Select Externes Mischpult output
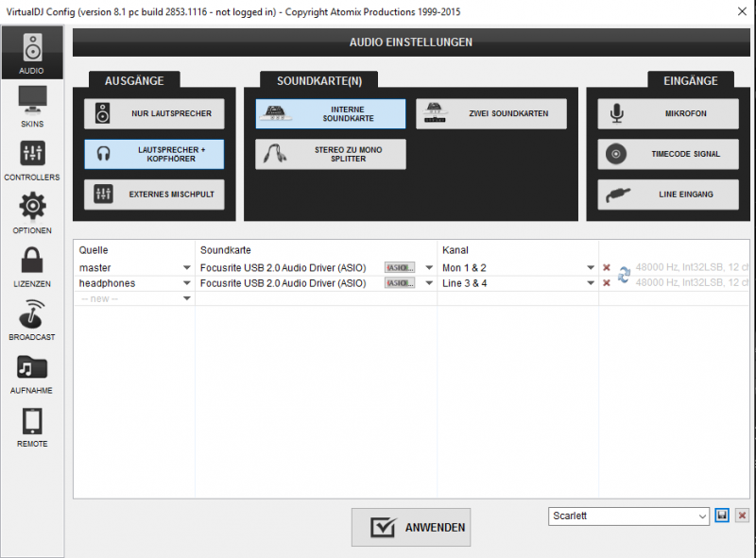 pyautogui.click(x=154, y=194)
